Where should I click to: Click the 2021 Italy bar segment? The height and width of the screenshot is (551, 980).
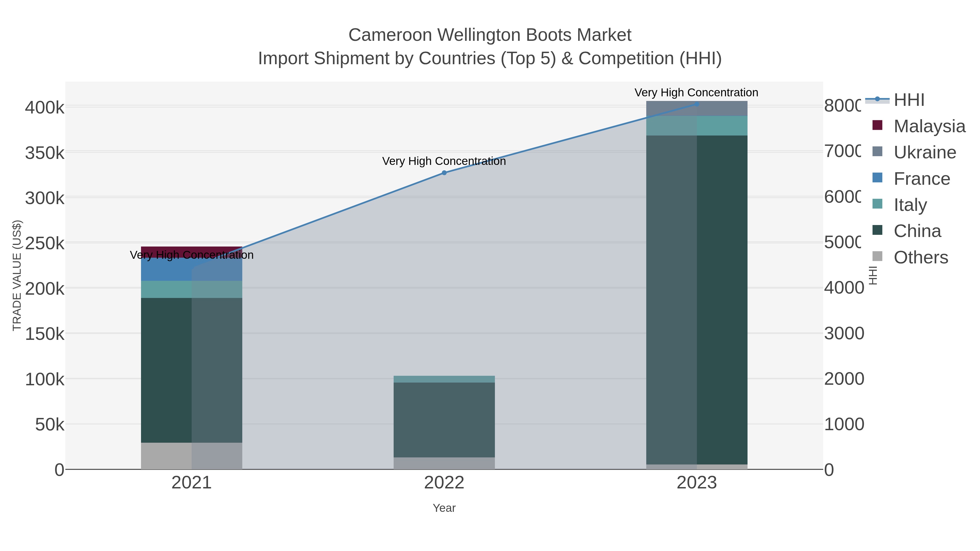click(192, 290)
